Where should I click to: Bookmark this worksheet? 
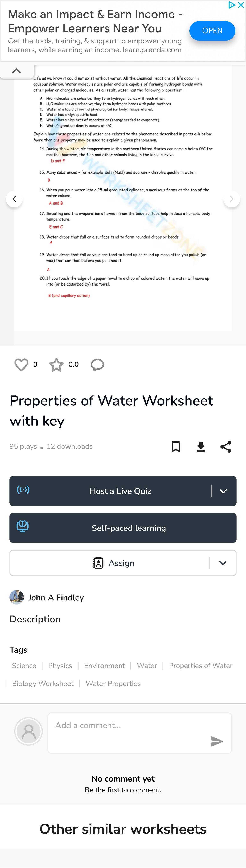click(175, 447)
